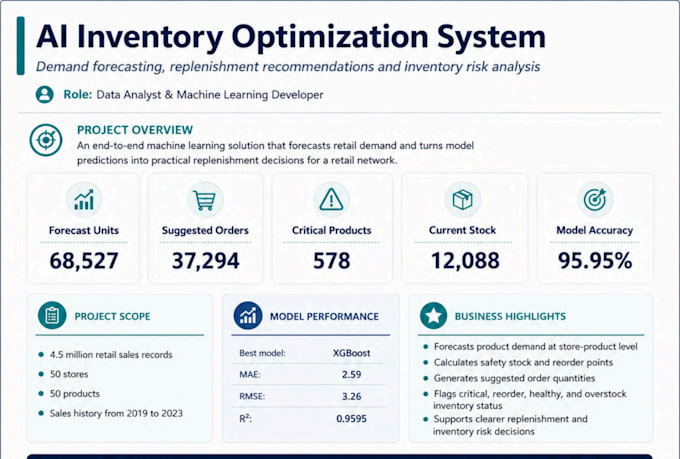
Task: Click Flags critical, reorder, healthy, and overstock bullet
Action: click(530, 400)
